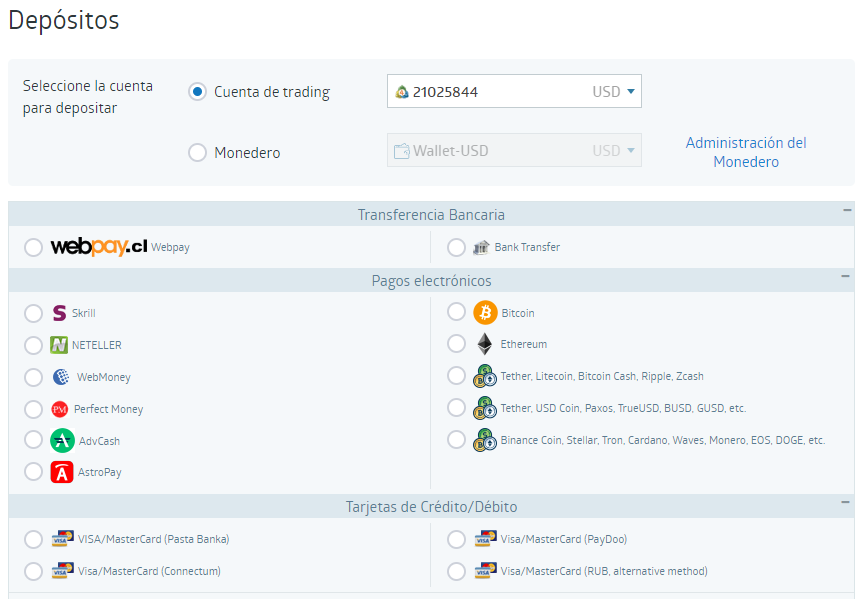Screen dimensions: 861x599
Task: Click the Ethereum diamond icon
Action: click(x=485, y=344)
